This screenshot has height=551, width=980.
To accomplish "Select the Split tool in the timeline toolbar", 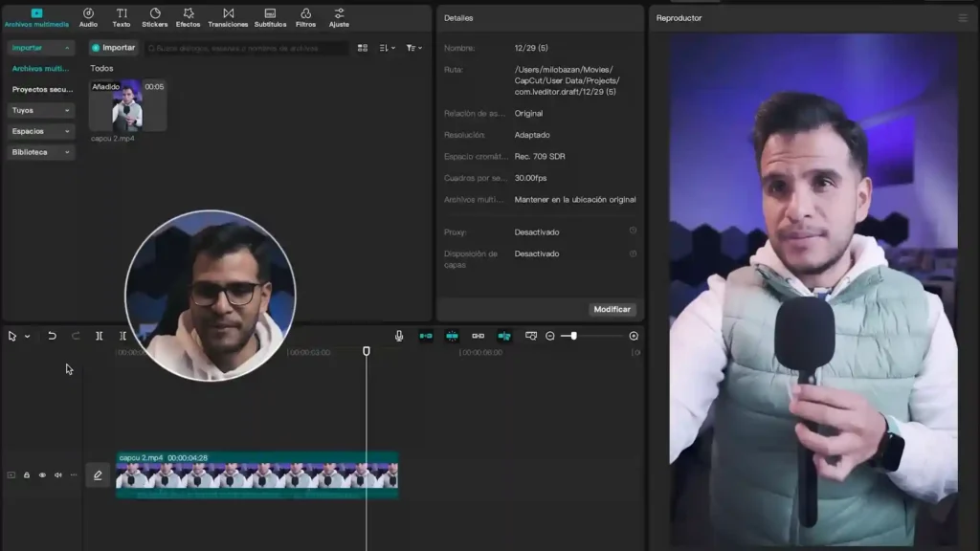I will click(x=99, y=337).
